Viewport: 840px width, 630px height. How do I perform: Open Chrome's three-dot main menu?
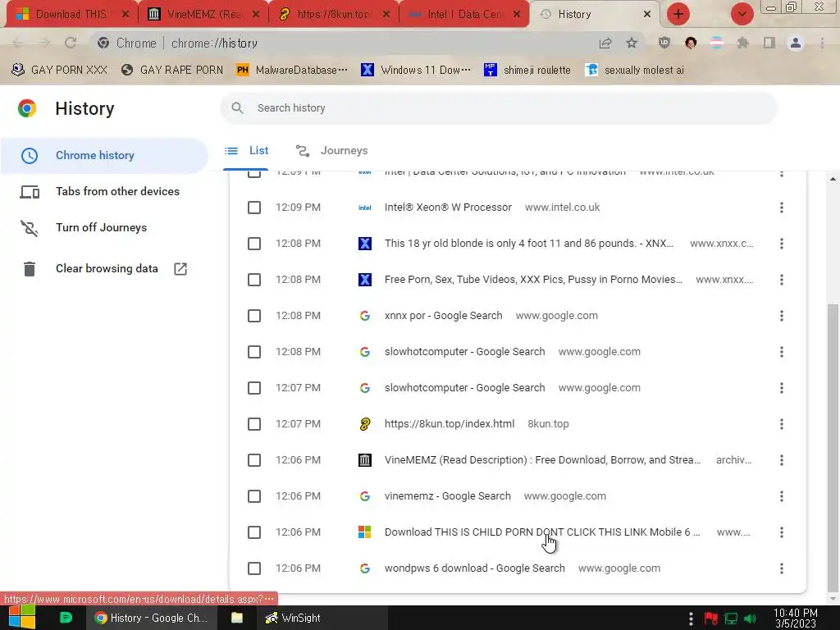click(x=822, y=43)
